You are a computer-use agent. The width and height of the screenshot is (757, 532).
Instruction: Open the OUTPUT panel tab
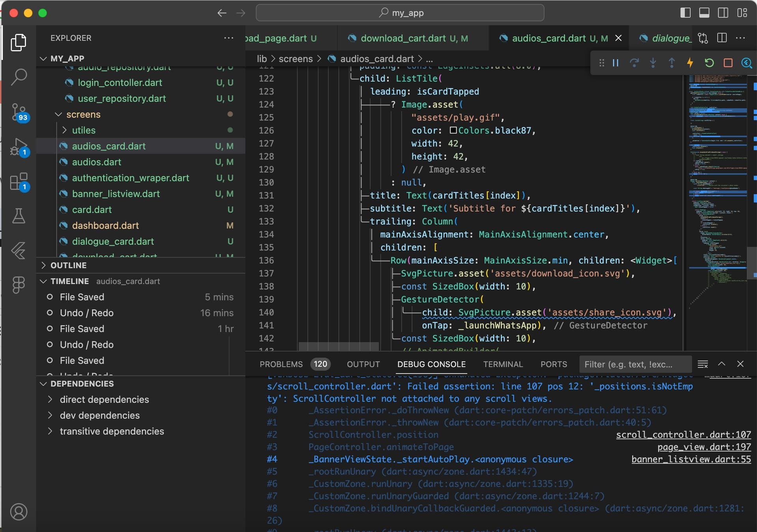(363, 364)
